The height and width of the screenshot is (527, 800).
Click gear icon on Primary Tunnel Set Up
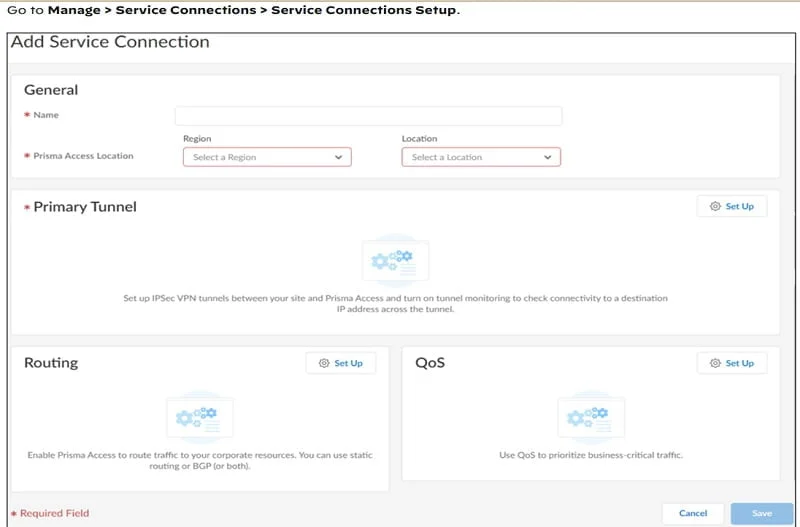[715, 206]
